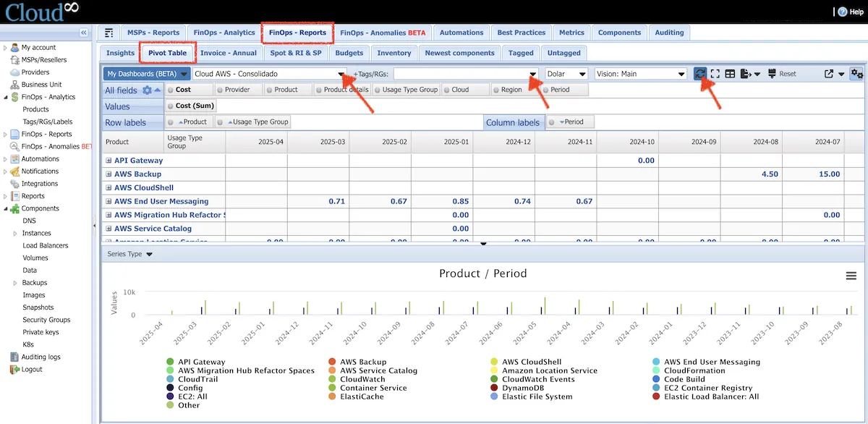Click the Row labels Product sort button
The width and height of the screenshot is (868, 424).
(x=190, y=122)
